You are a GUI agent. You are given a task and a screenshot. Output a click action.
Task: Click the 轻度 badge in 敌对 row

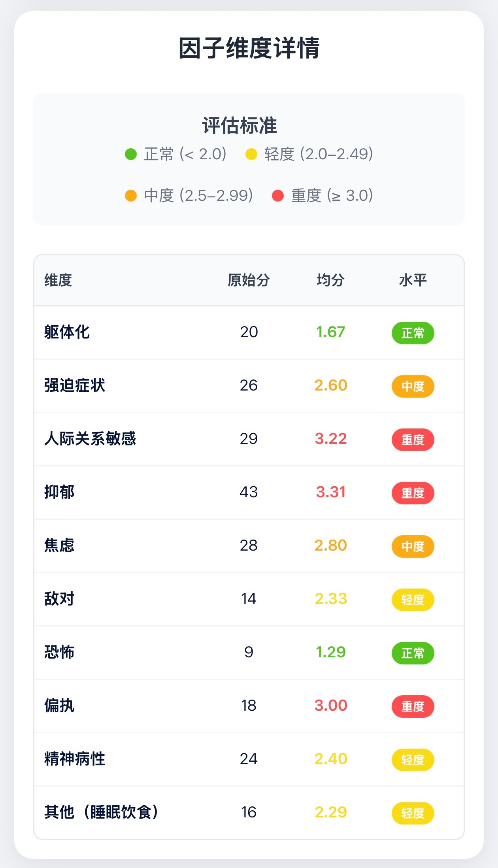413,600
